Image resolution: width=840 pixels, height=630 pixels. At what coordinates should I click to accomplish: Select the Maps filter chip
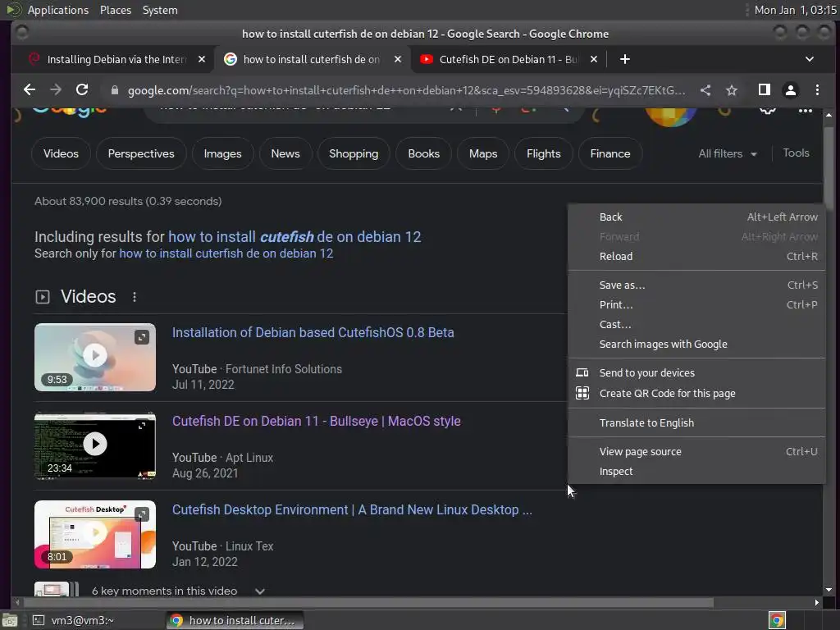coord(483,153)
